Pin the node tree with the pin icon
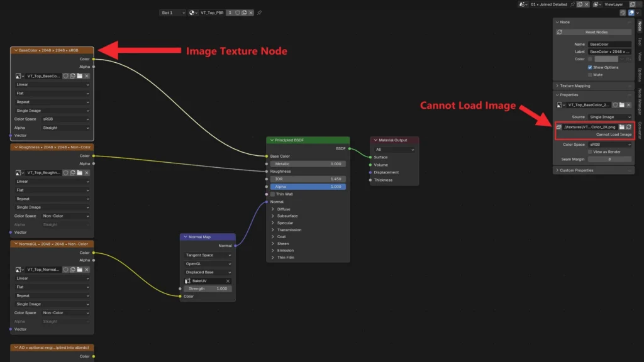Screen dimensions: 644x362 pyautogui.click(x=259, y=13)
